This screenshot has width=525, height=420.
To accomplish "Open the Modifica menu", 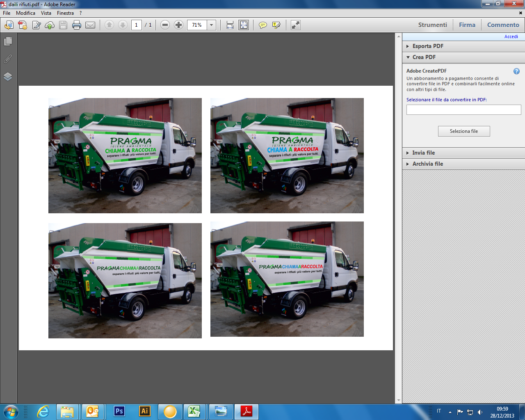I will tap(25, 13).
